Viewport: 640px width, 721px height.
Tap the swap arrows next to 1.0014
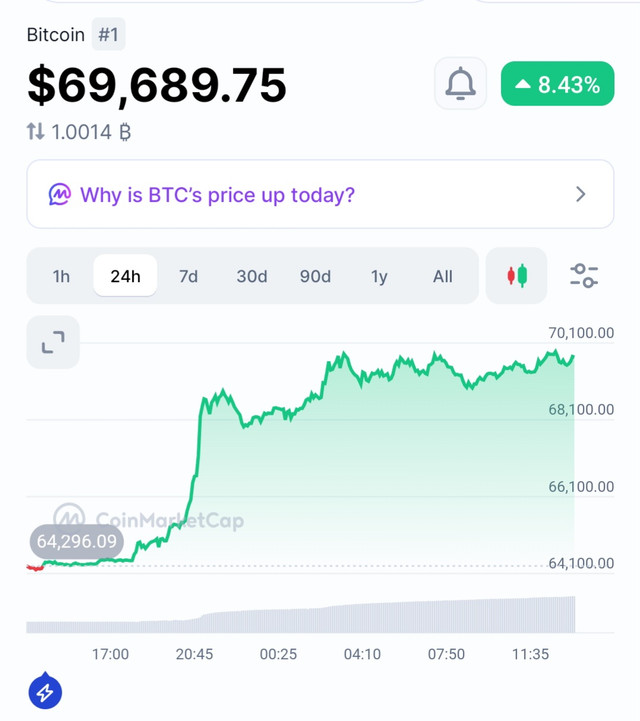(x=35, y=132)
